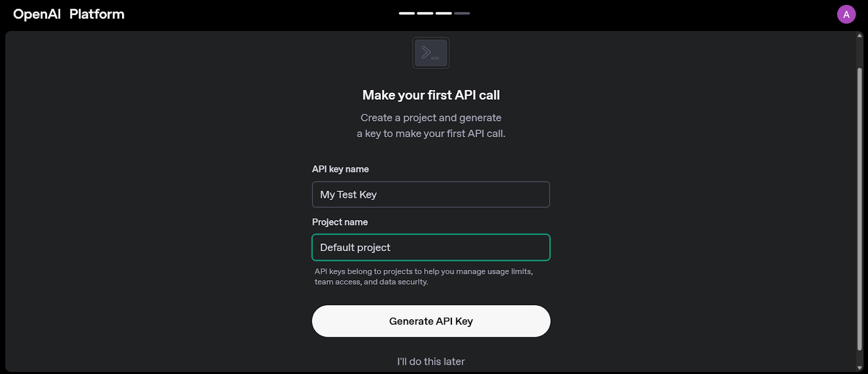Click the highlighted fourth progress segment
The width and height of the screenshot is (868, 374).
coord(463,12)
